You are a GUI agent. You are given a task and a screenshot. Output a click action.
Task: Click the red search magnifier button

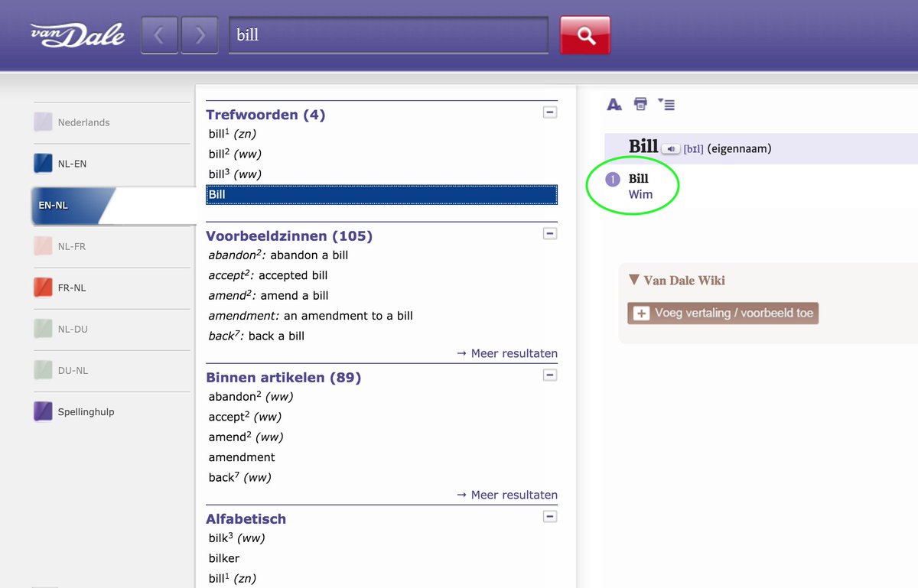pyautogui.click(x=585, y=35)
